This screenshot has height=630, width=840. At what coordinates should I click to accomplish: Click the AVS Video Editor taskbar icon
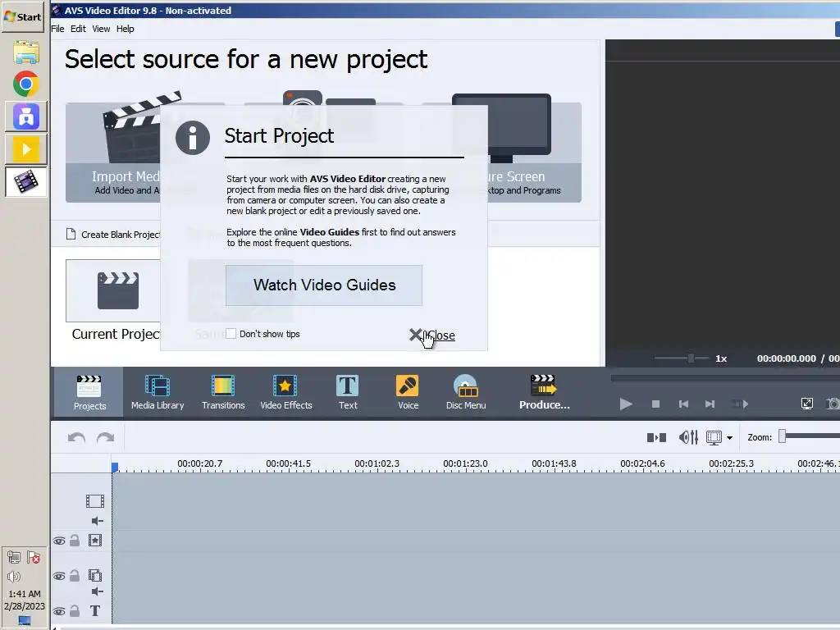coord(25,181)
